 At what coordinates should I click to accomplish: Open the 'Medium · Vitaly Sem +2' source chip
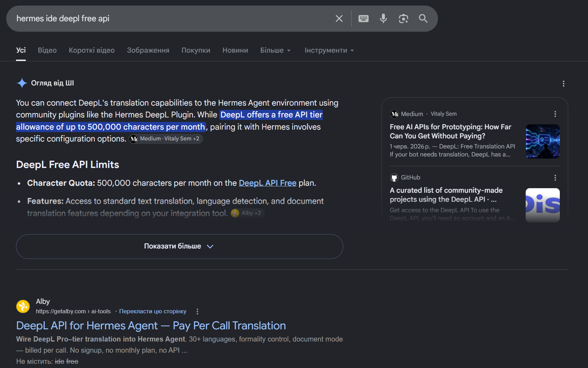(166, 139)
